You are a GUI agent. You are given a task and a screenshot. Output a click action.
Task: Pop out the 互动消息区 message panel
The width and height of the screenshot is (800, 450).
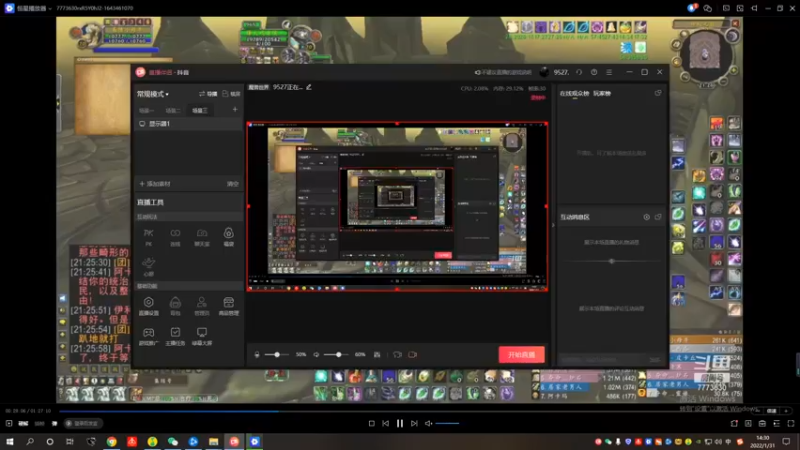[x=658, y=217]
